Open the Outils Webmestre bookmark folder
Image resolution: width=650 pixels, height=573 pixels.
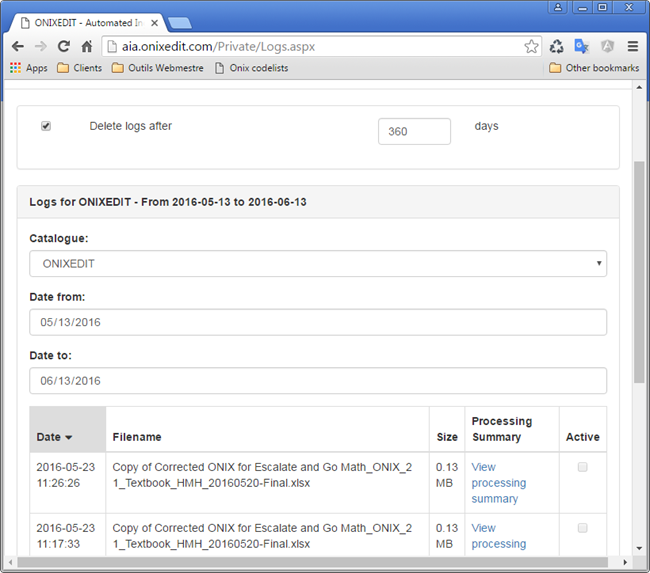158,68
